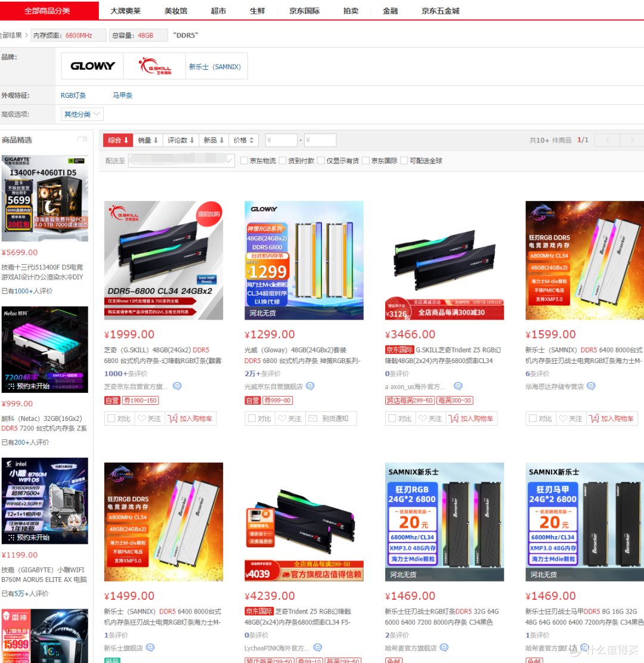Check 对比 for ¥1299 Gloway item

[252, 418]
